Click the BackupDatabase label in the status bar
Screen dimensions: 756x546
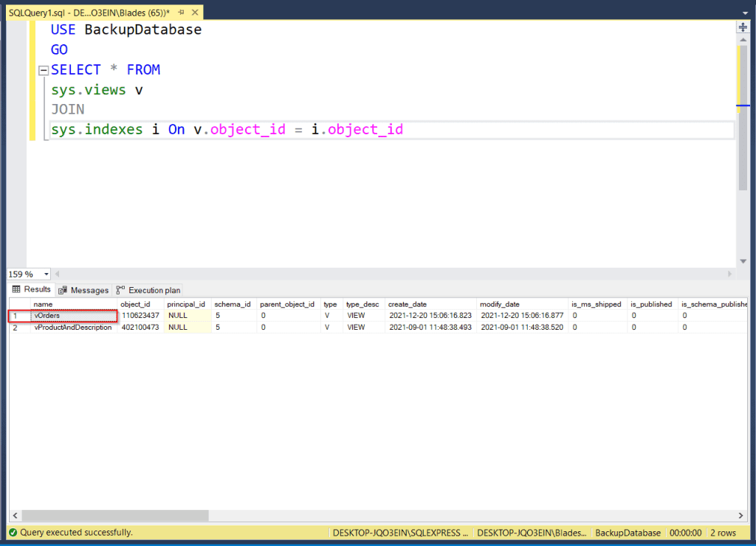(628, 533)
